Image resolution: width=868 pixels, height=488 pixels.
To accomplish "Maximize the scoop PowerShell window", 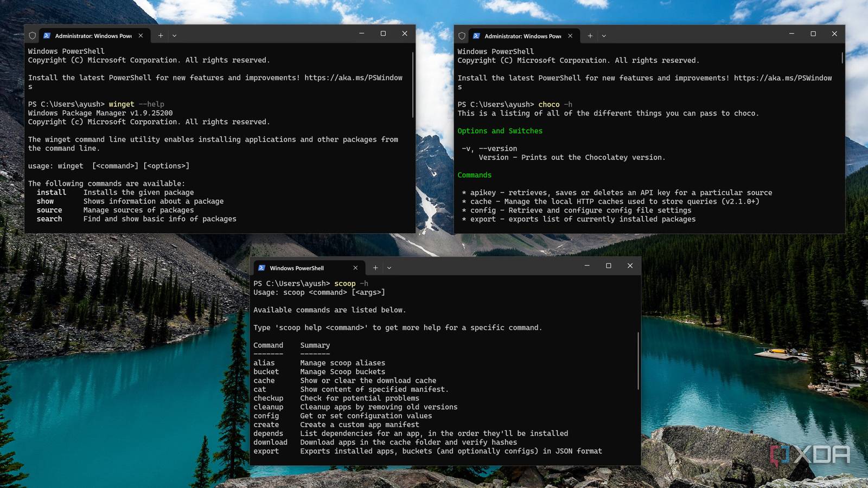I will point(608,266).
